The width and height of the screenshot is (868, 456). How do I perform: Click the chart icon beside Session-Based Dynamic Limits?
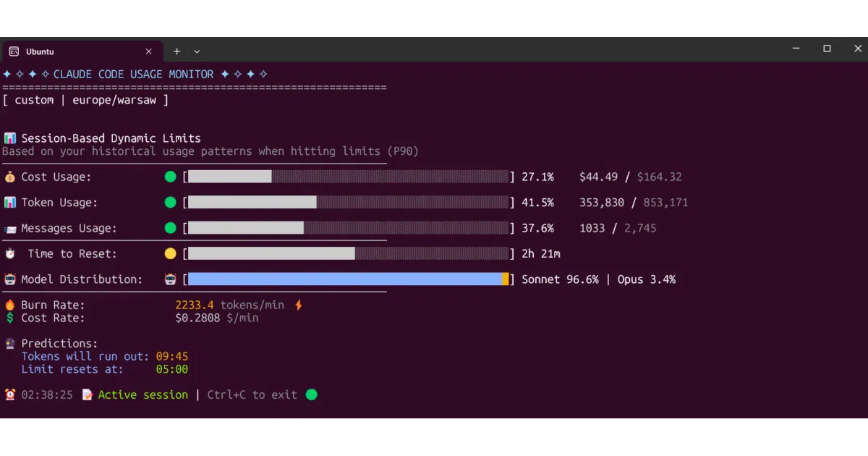click(x=9, y=138)
